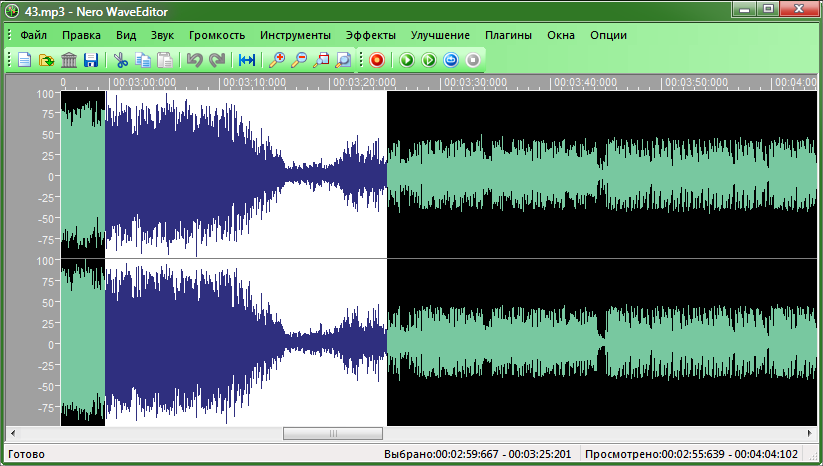Open the Вид menu
This screenshot has height=466, width=823.
pos(126,35)
